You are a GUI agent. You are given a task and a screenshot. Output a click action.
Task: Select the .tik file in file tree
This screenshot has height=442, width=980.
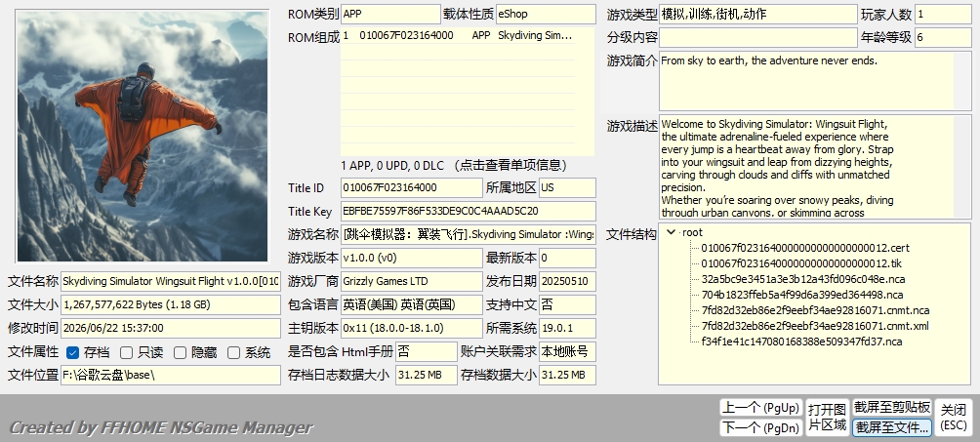pos(801,263)
